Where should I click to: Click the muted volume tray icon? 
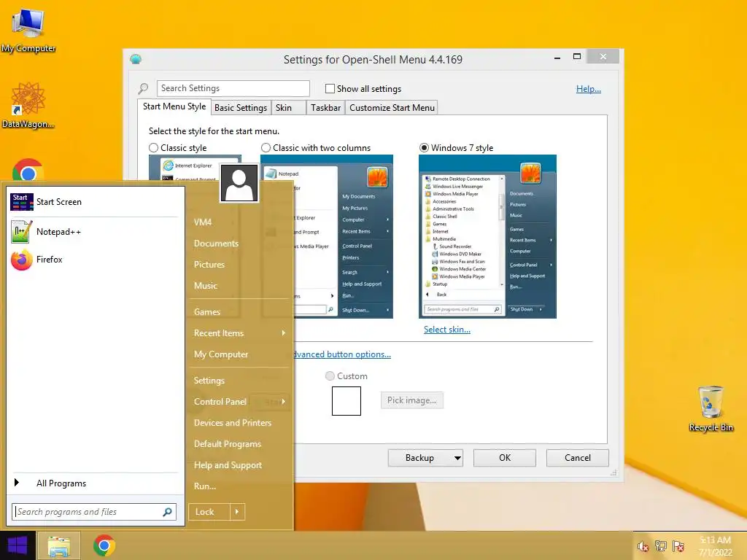pyautogui.click(x=643, y=546)
